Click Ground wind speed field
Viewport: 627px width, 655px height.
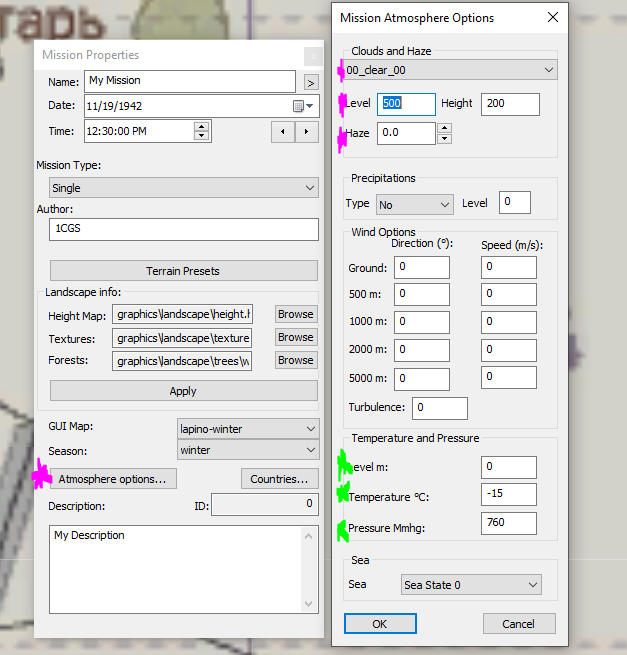[509, 267]
